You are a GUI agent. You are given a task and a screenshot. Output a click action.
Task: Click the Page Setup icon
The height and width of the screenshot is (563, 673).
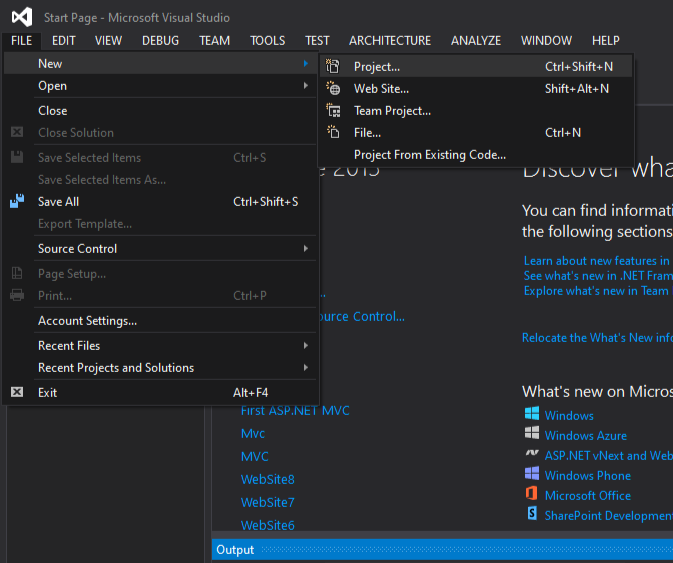pos(17,273)
